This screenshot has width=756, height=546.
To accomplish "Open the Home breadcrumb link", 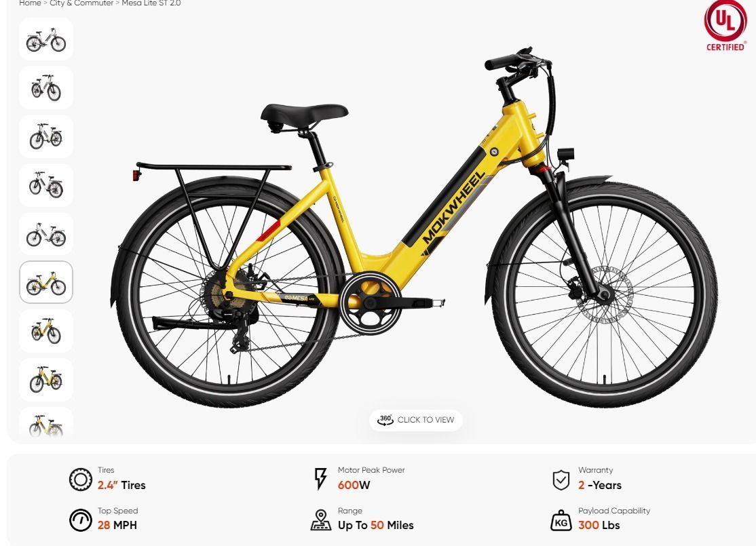I will pyautogui.click(x=30, y=3).
